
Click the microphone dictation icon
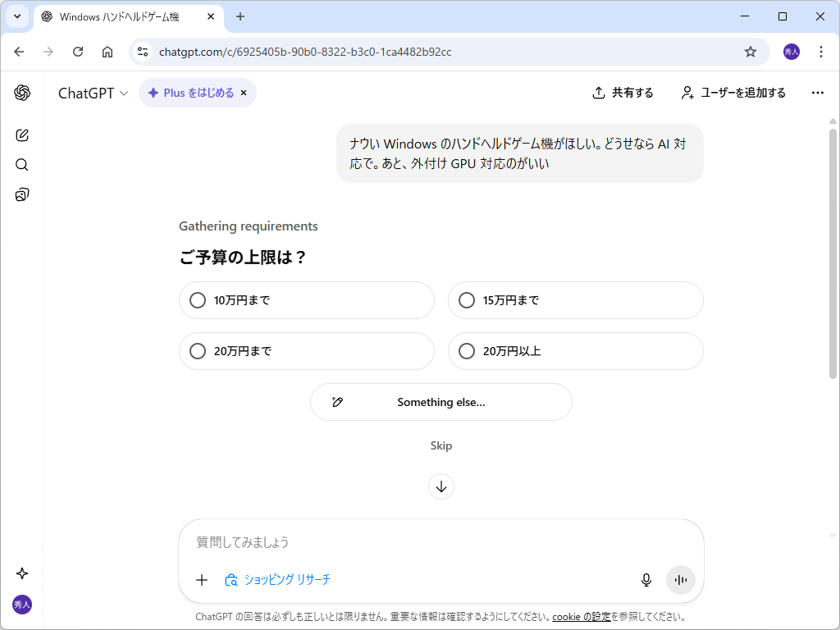coord(646,579)
